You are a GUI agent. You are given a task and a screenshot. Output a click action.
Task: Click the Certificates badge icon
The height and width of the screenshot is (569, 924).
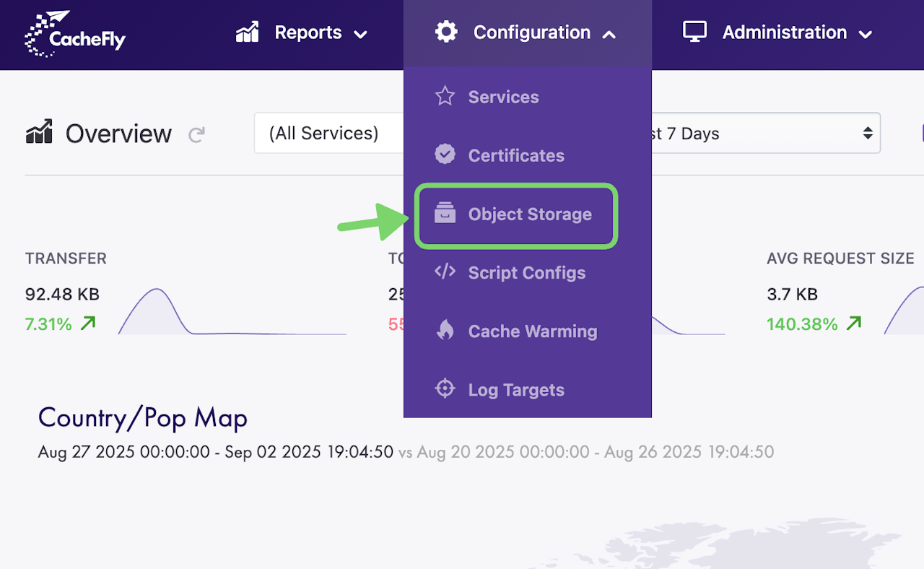tap(445, 155)
